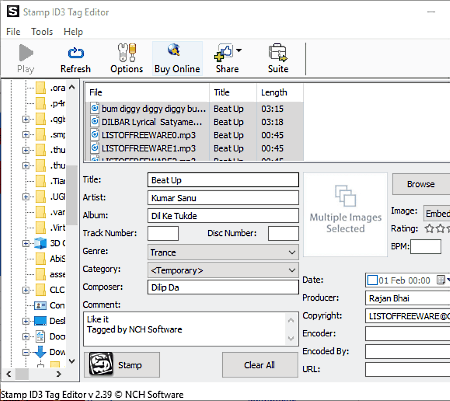This screenshot has height=401, width=450.
Task: Click the Comment box up arrow
Action: (291, 320)
